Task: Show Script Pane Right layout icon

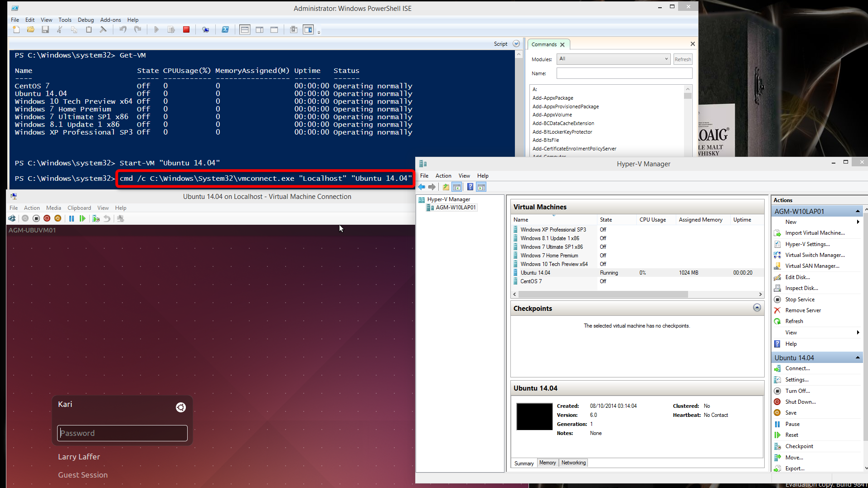Action: coord(260,30)
